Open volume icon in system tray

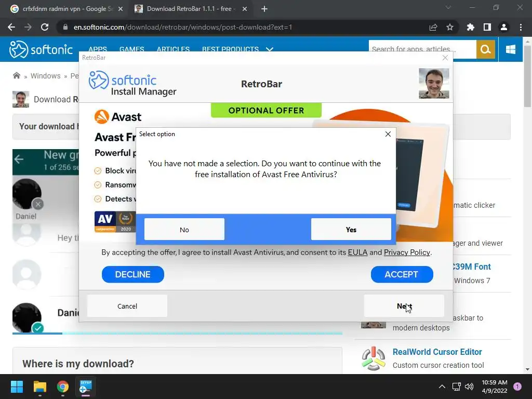click(x=469, y=387)
